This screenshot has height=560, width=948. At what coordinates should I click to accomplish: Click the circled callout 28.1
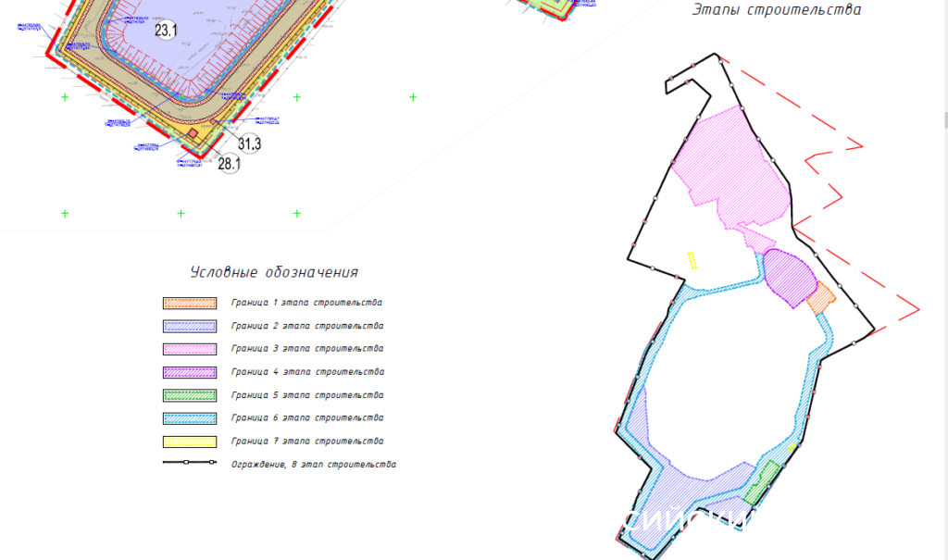[229, 165]
